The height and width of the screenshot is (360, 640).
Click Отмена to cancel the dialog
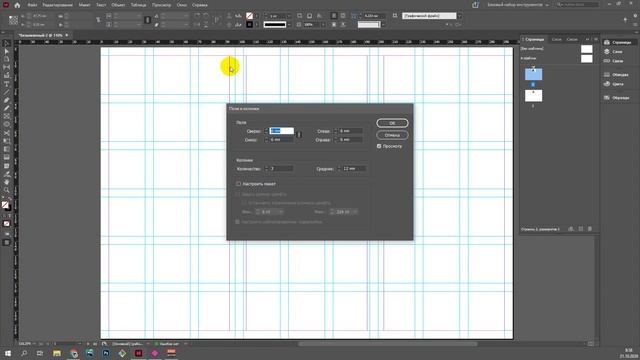point(392,135)
